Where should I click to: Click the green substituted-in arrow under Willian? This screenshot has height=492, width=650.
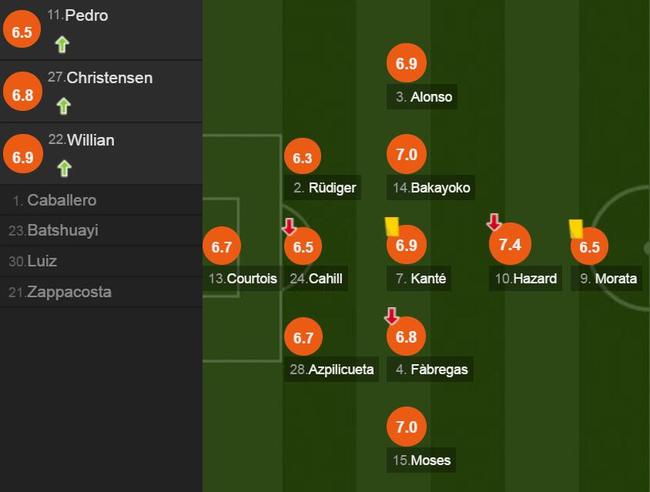coord(64,168)
